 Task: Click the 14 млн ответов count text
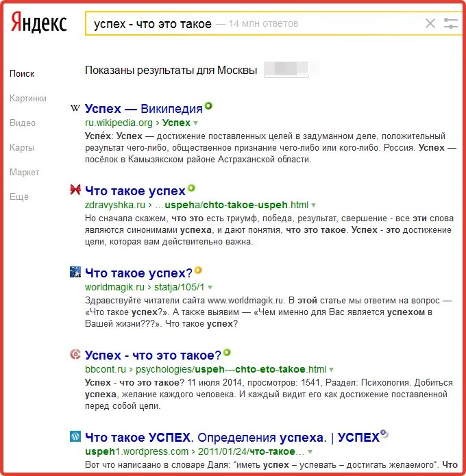coord(263,24)
